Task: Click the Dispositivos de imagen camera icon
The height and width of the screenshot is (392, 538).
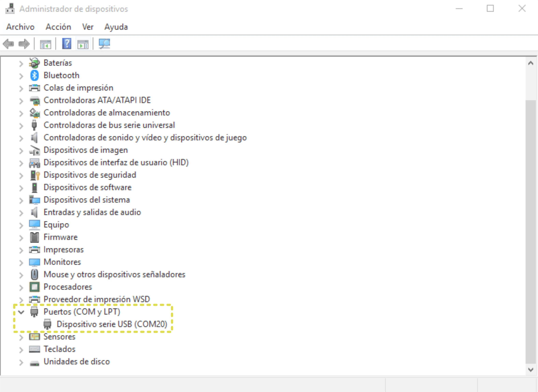Action: [35, 150]
